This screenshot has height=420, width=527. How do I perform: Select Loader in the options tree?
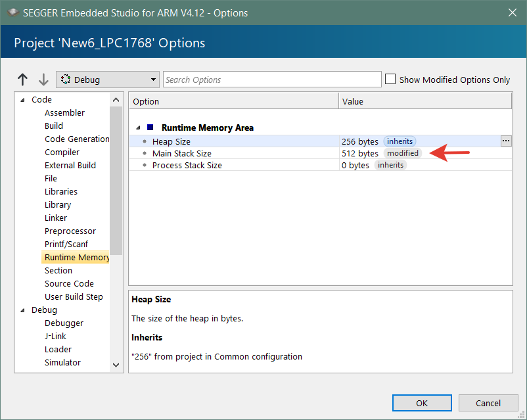pos(58,350)
